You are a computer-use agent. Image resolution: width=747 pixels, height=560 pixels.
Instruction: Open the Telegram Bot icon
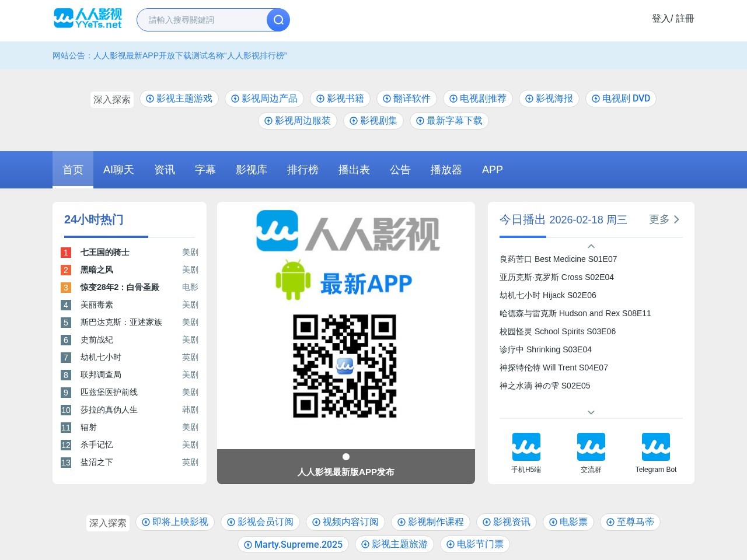tap(655, 447)
